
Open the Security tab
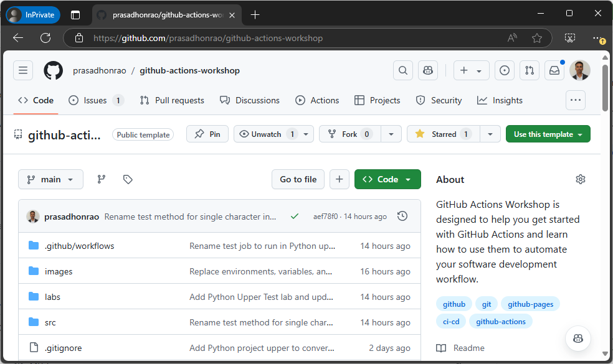(x=439, y=100)
